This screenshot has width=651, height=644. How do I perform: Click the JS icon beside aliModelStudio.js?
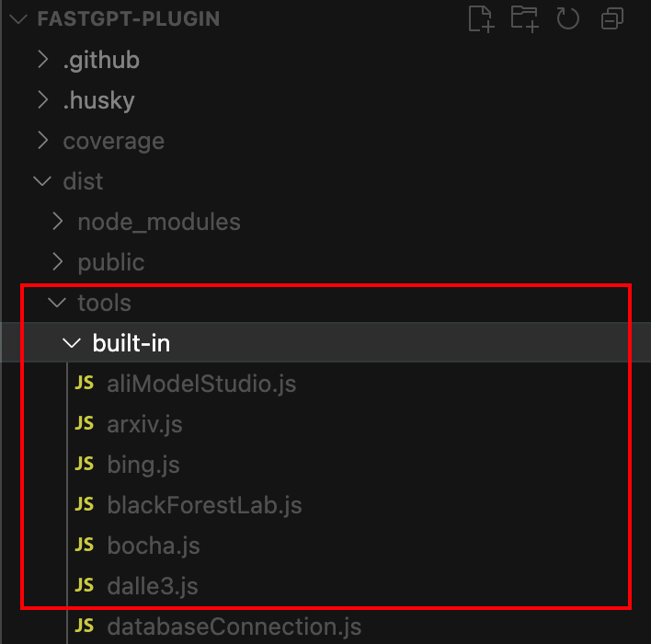coord(85,384)
